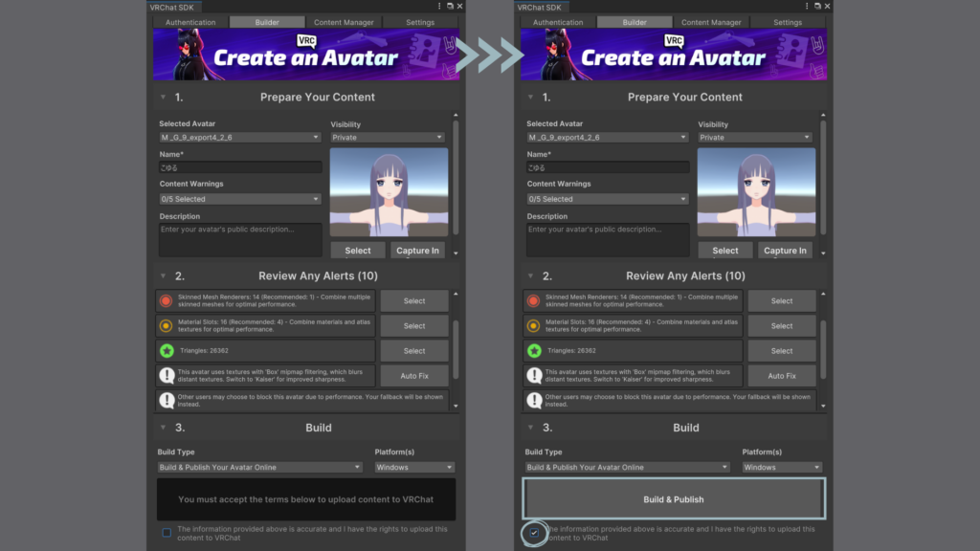
Task: Open the Settings tab in right window
Action: point(788,22)
